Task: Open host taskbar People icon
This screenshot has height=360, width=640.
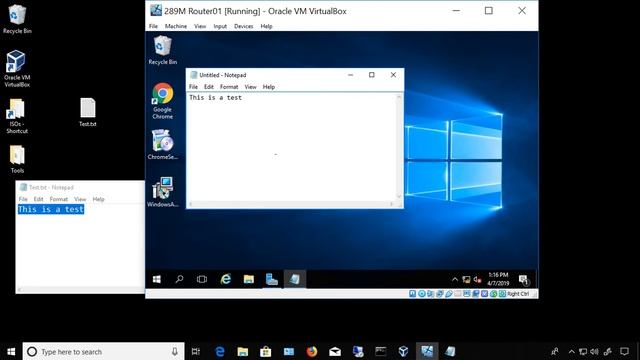Action: 555,351
